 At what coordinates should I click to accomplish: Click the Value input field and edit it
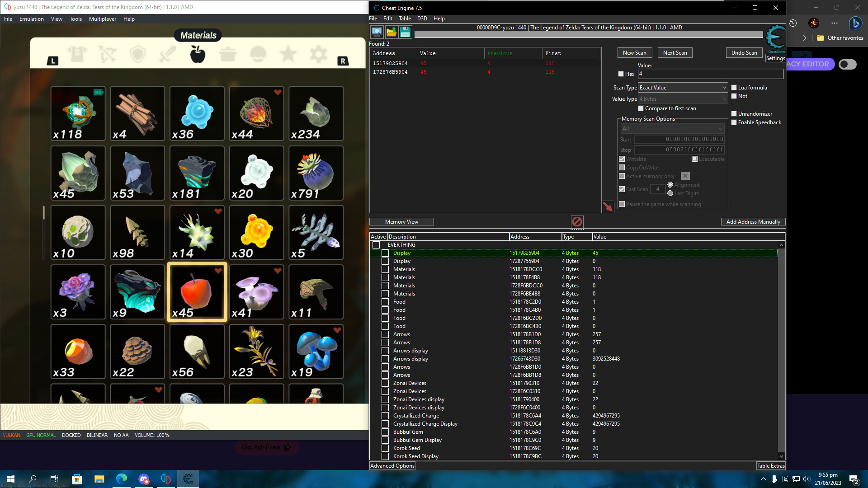pyautogui.click(x=710, y=73)
